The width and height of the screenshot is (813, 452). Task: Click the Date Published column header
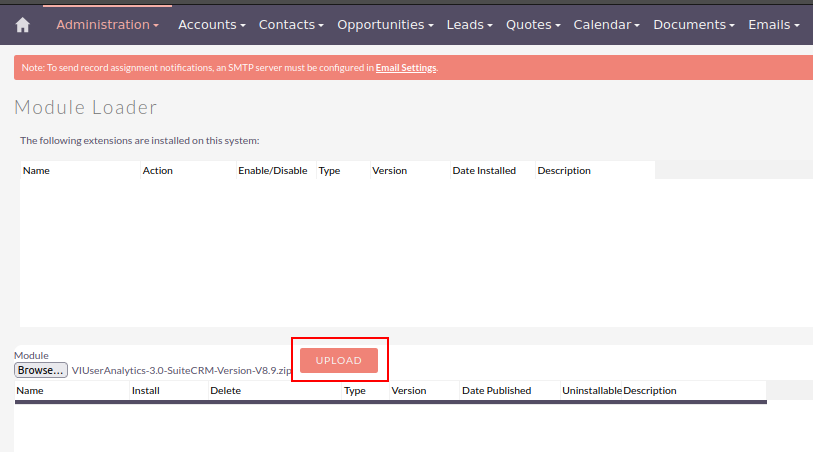click(x=496, y=391)
